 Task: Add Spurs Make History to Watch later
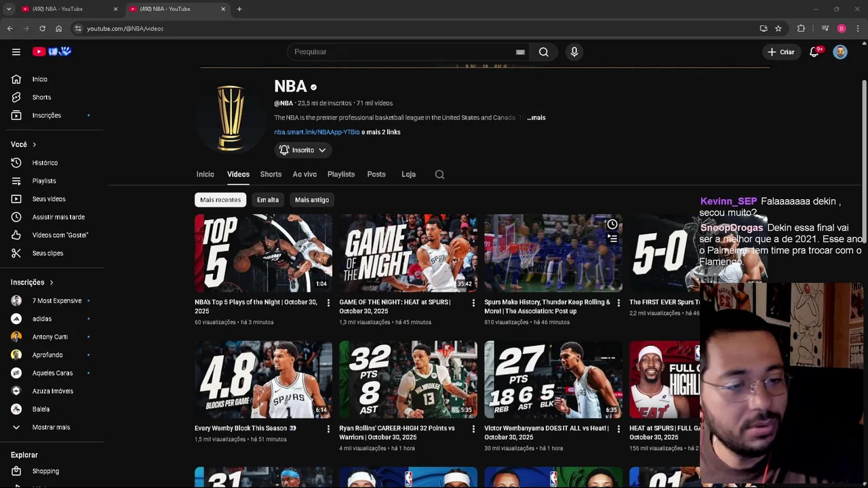612,224
